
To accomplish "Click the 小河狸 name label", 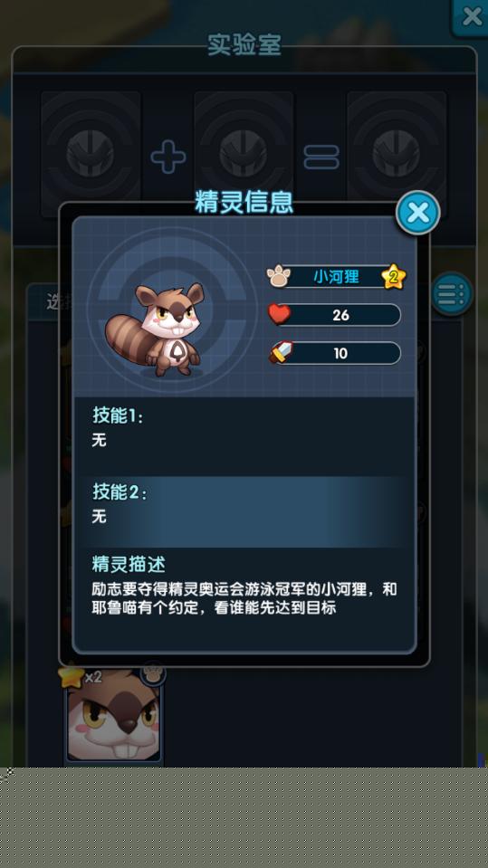I will point(336,276).
